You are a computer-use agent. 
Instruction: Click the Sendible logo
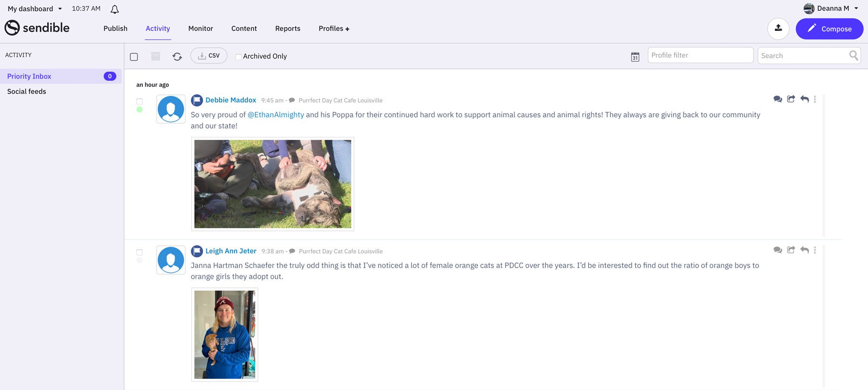(x=37, y=28)
